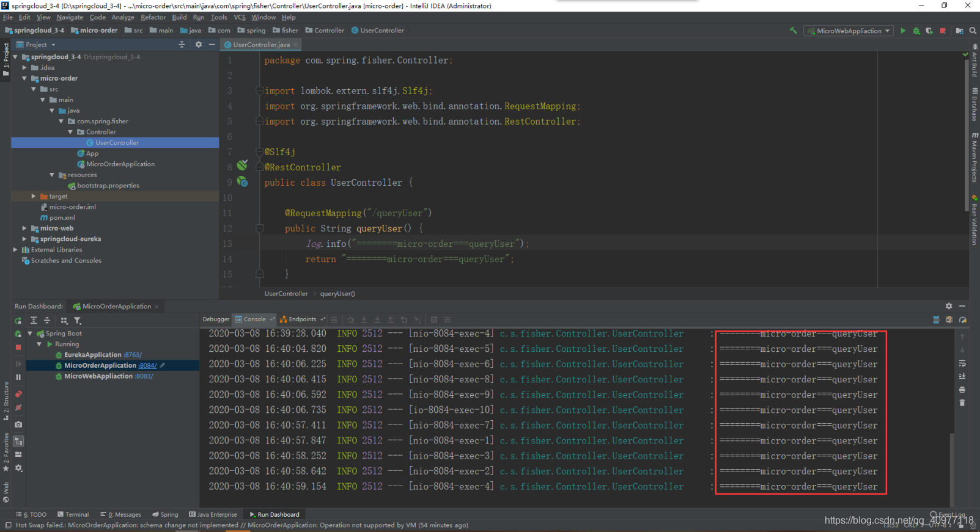Collapse springcloud_3-4 root node

click(15, 57)
